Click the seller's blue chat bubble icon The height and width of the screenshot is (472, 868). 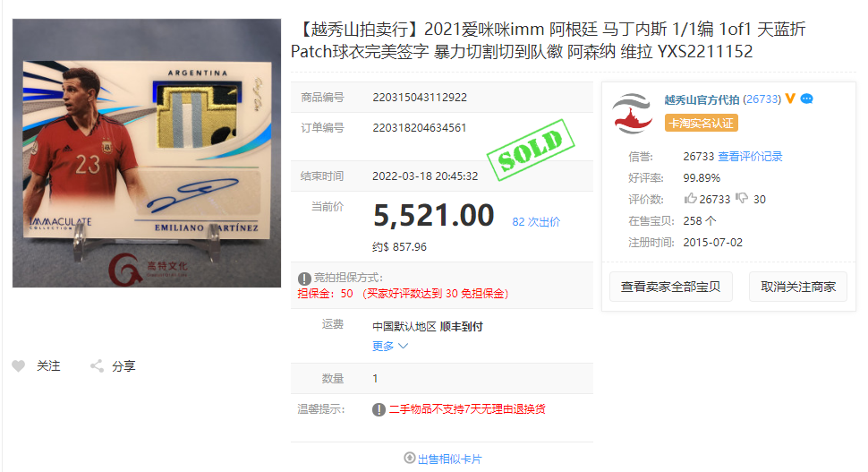pyautogui.click(x=806, y=99)
